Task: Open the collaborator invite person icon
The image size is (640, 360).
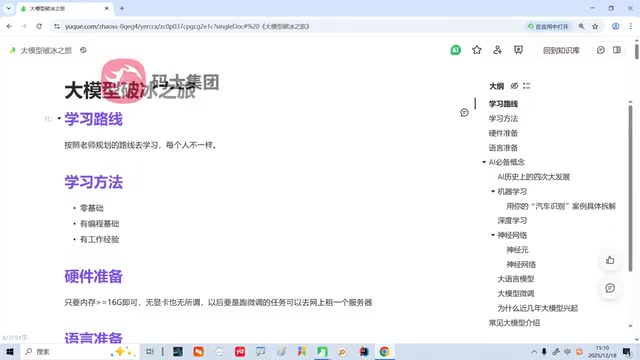Action: coord(497,50)
